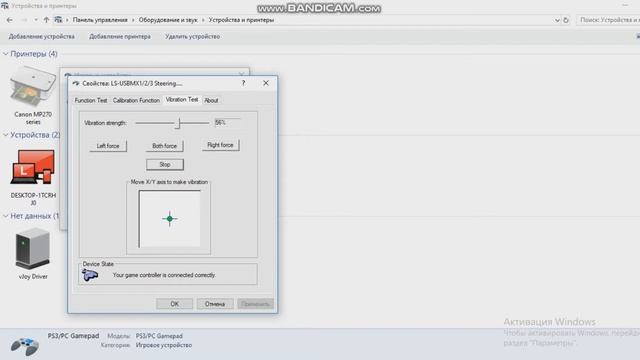Confirm with the OK button
This screenshot has height=360, width=640.
tap(174, 304)
